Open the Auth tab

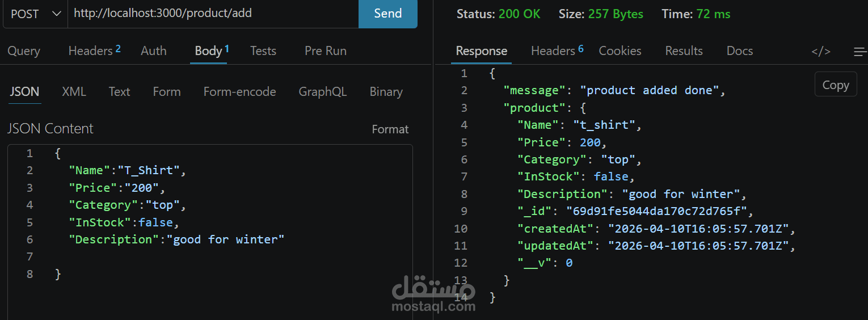(154, 51)
